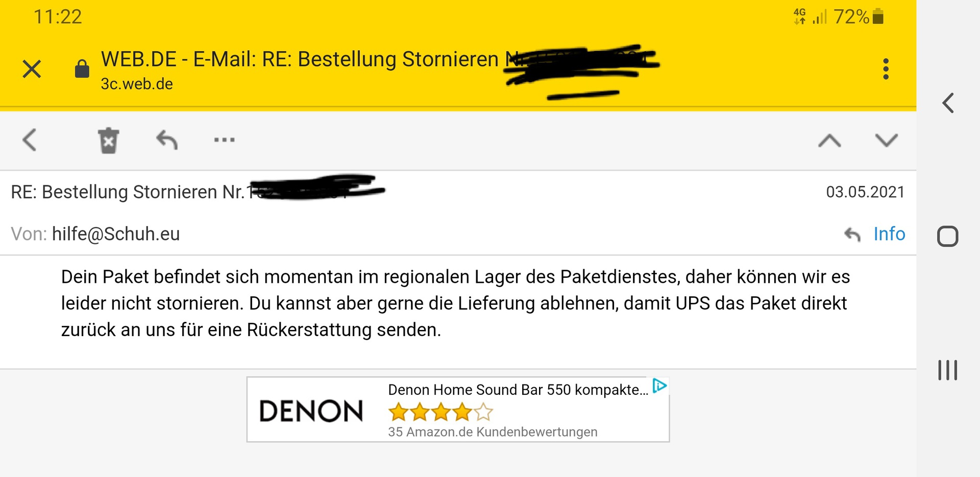Go back to the inbox list
Screen dimensions: 980x477
tap(30, 140)
